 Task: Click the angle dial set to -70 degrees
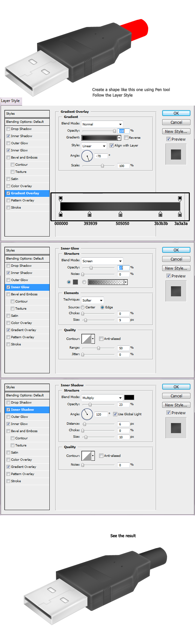87,156
